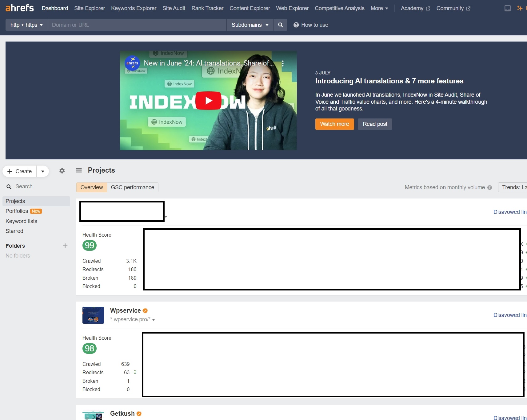The height and width of the screenshot is (420, 527).
Task: Click first project Crawled value 3.1K
Action: click(x=131, y=261)
